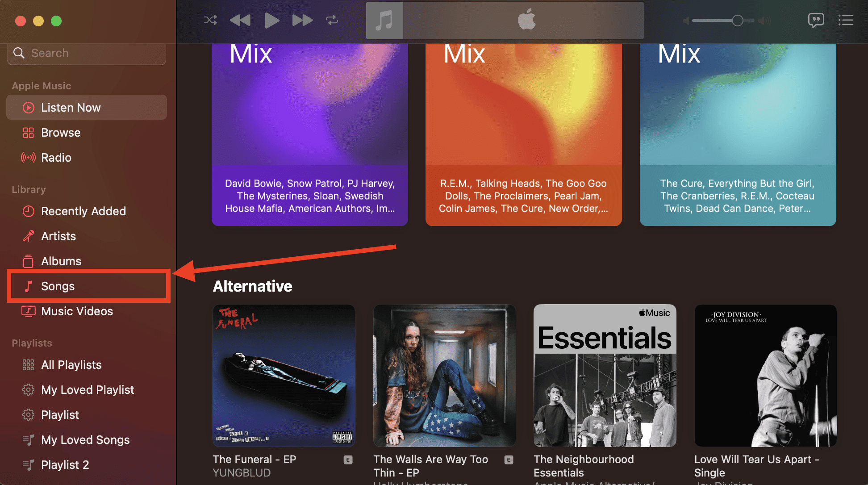Select Music Videos from Library sidebar

click(x=77, y=311)
